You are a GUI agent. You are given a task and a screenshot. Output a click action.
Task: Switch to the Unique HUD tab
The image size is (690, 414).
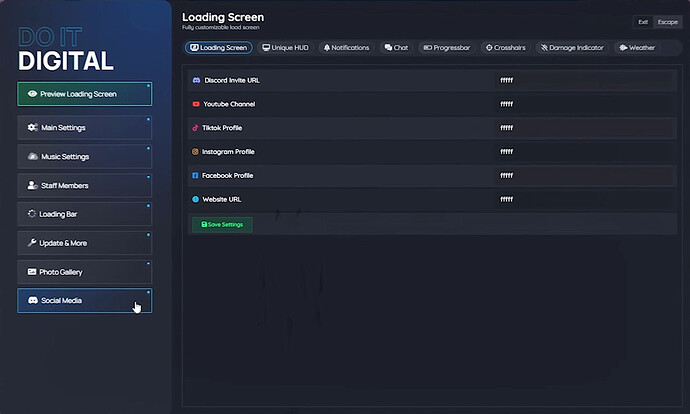[286, 48]
